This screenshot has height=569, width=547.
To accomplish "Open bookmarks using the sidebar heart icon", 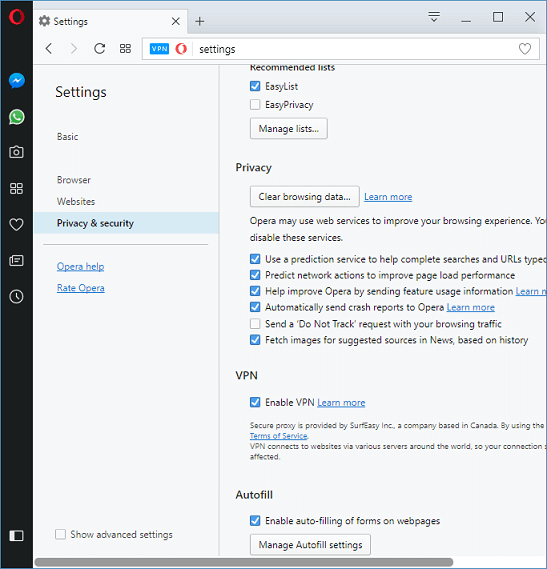I will 16,224.
